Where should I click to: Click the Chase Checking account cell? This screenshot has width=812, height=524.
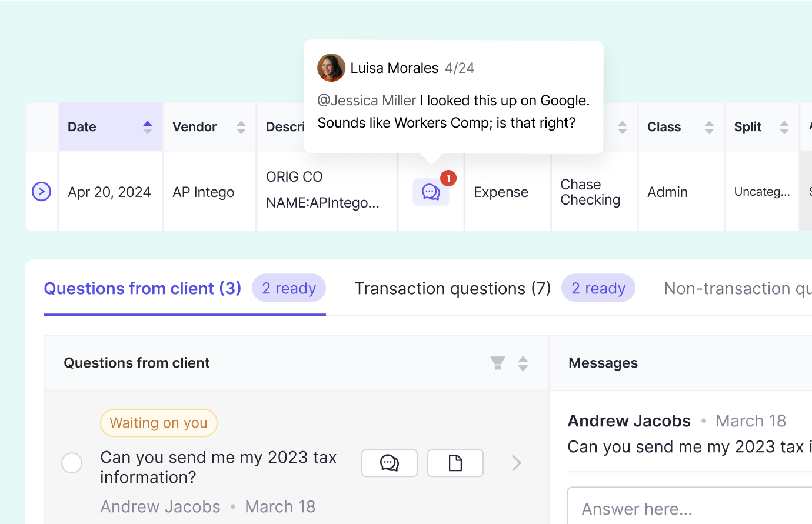[x=590, y=192]
